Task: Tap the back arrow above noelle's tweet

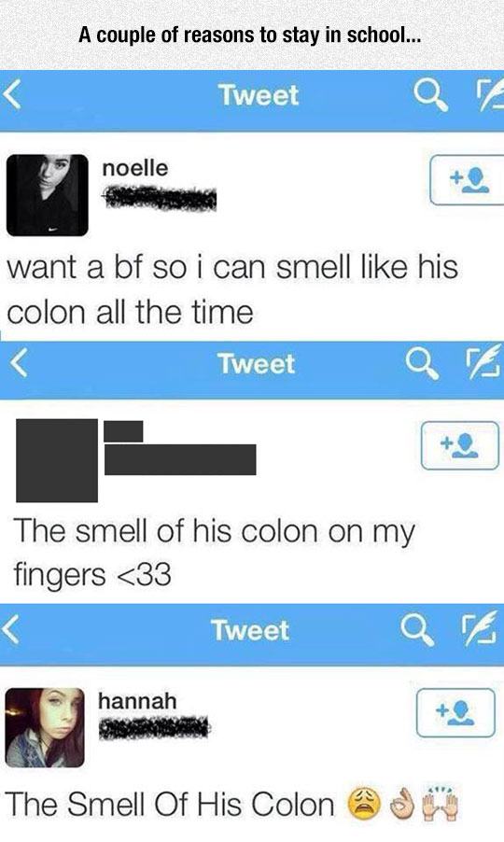Action: [x=13, y=96]
